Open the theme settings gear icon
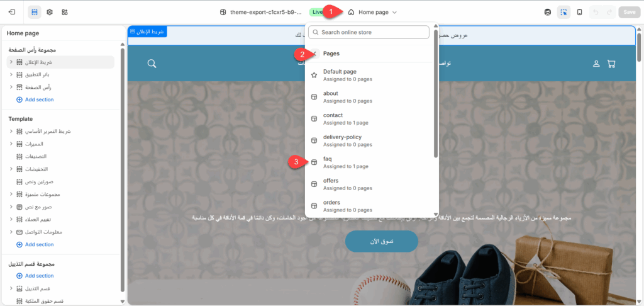 point(50,13)
